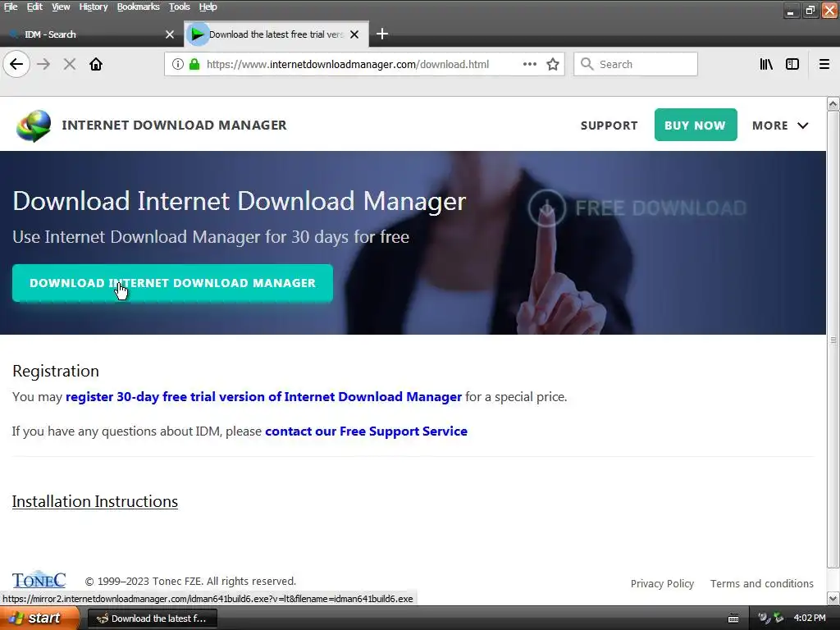
Task: Open the File menu
Action: [x=11, y=7]
